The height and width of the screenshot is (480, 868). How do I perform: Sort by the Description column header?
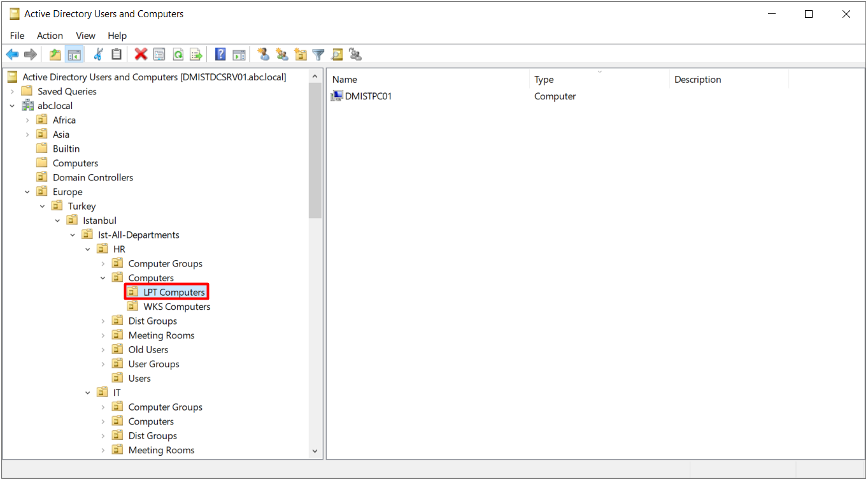730,80
